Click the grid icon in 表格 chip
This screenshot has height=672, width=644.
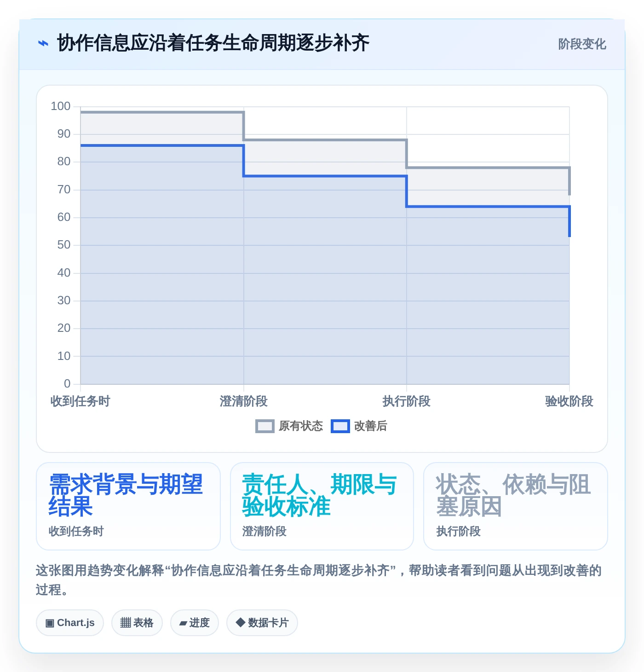point(126,623)
